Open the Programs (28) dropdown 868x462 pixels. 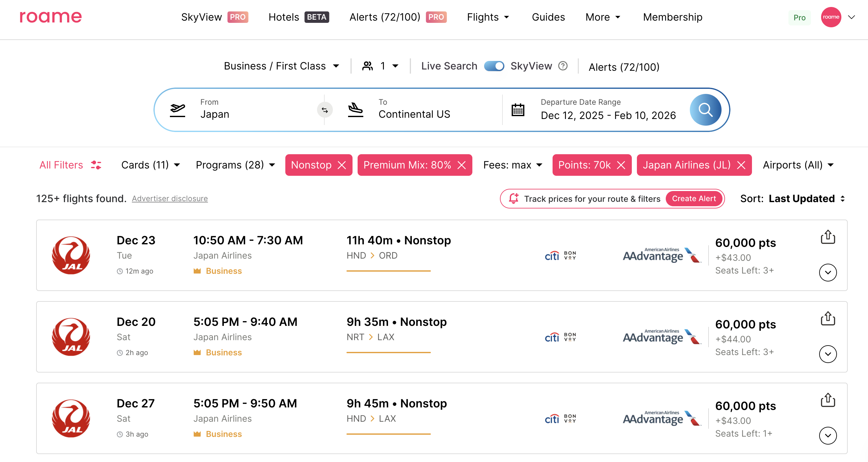point(235,165)
